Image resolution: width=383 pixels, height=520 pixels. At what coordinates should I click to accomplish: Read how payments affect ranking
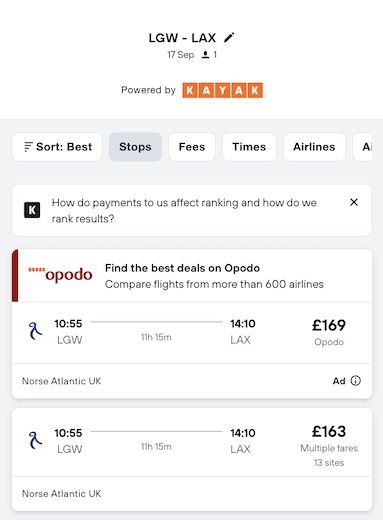tap(184, 211)
